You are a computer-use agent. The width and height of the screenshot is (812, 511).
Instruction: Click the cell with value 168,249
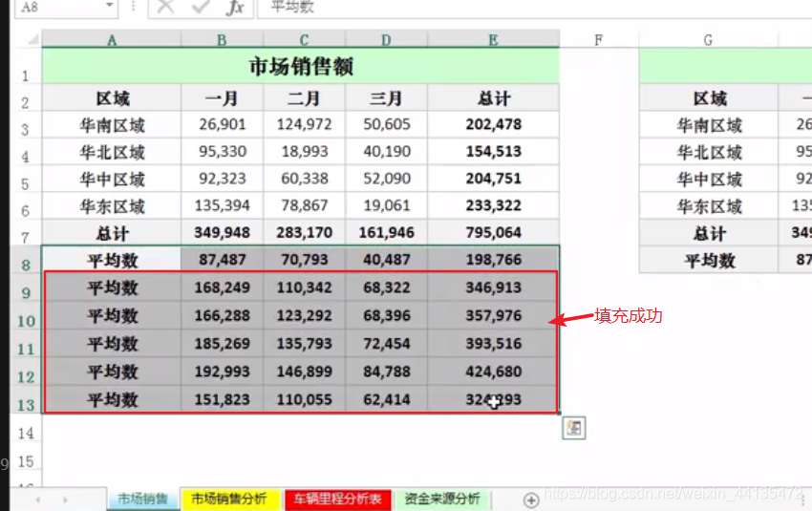pyautogui.click(x=223, y=287)
